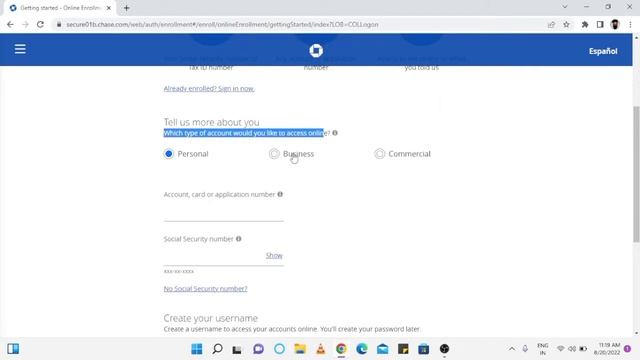Click info icon beside Social Security number
The image size is (640, 360).
coord(239,239)
